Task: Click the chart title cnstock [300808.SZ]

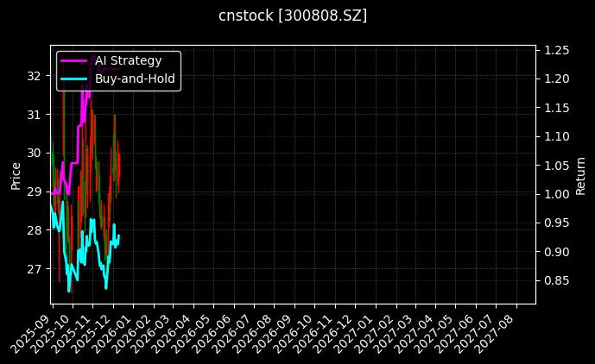Action: coord(293,16)
